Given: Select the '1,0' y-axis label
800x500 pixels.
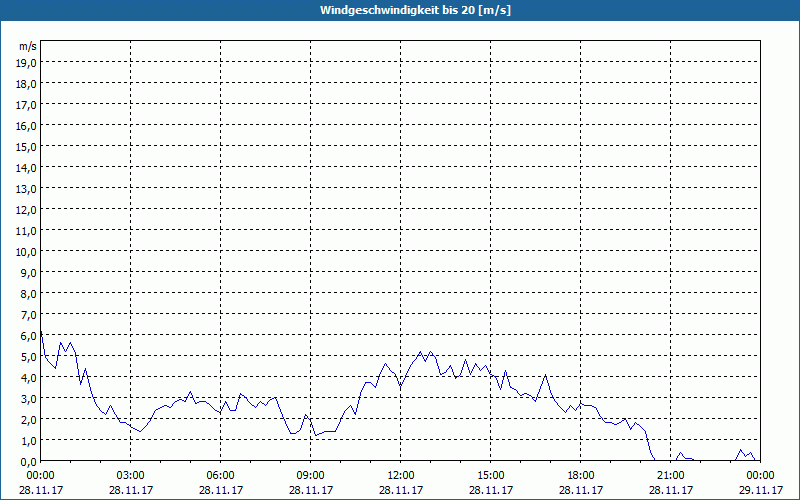Looking at the screenshot, I should tap(29, 440).
